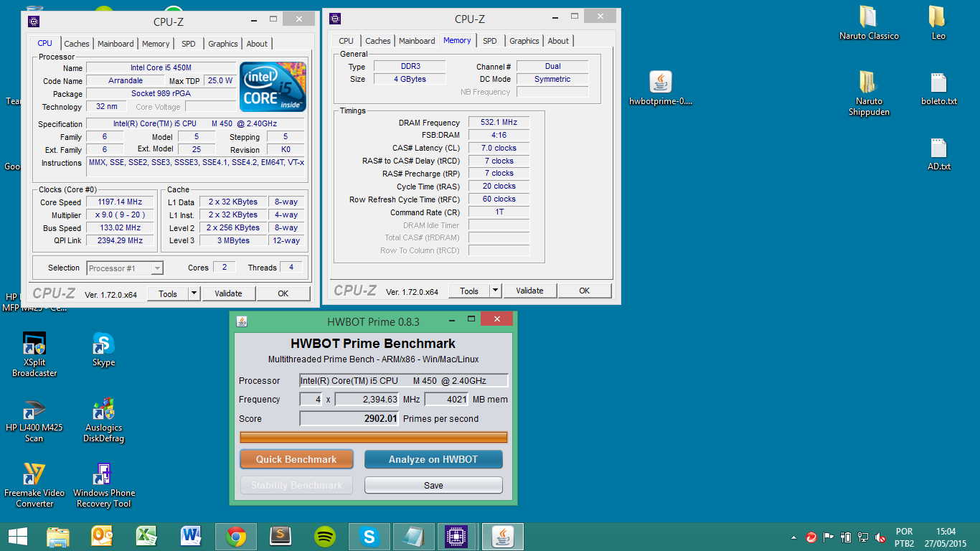This screenshot has width=980, height=551.
Task: Select the hwbotprime Java file icon
Action: tap(661, 82)
